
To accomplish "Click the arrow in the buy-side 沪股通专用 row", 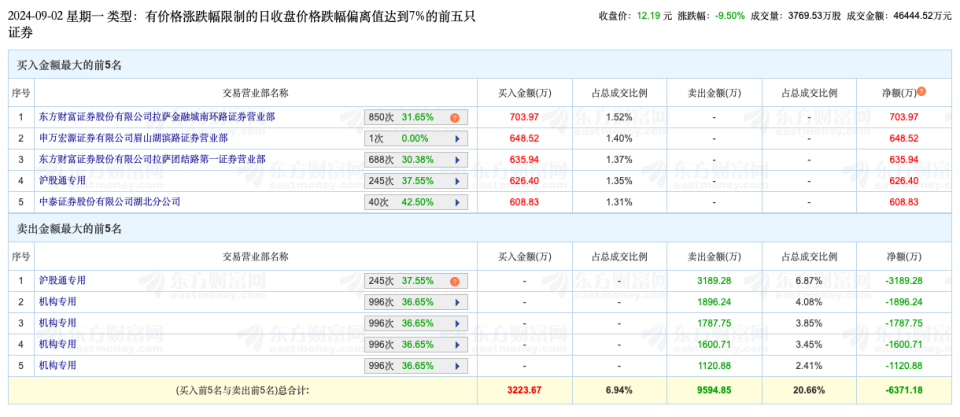I will (455, 180).
